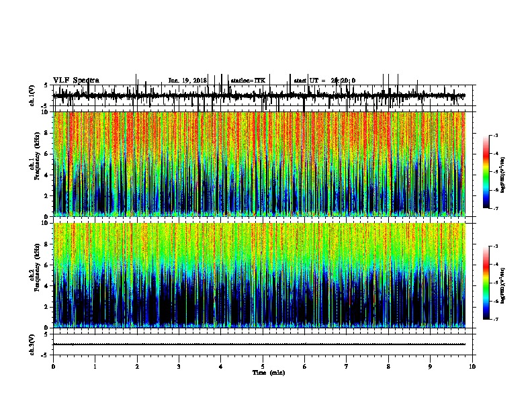Click the ch.1 color bar log(PSD) label
Screen dimensions: 532x411
502,175
